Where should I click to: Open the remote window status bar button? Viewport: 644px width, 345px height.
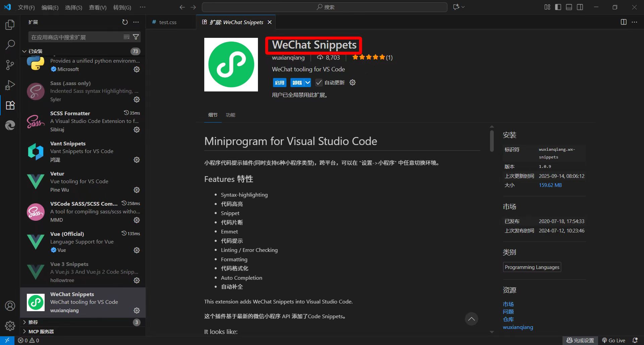pos(7,340)
